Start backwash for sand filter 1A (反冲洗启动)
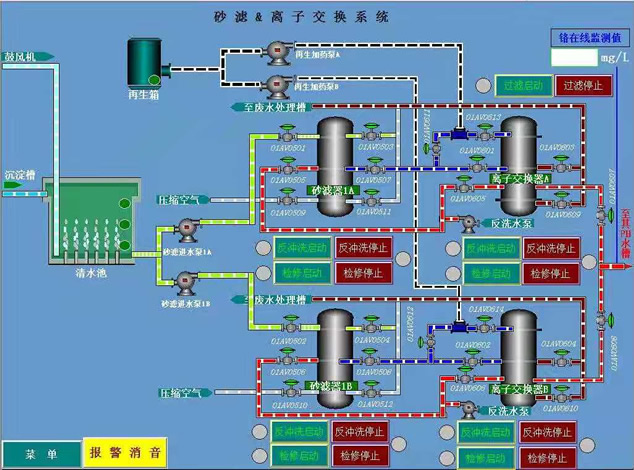634x470 pixels. point(302,247)
